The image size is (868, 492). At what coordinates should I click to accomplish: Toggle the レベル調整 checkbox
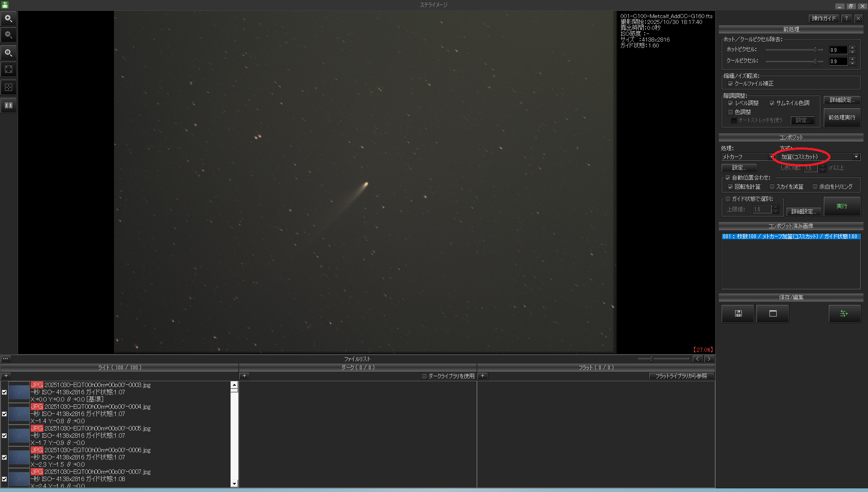coord(730,104)
